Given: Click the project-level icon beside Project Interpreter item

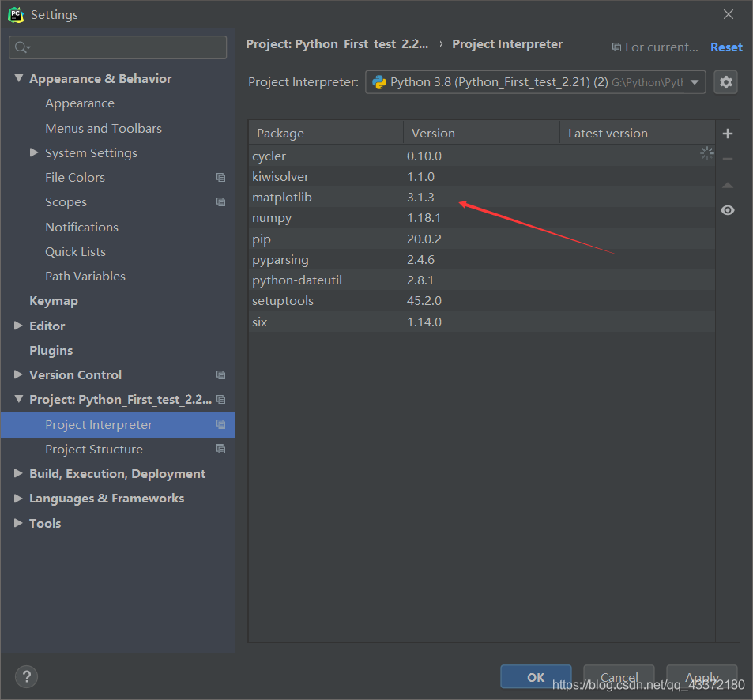Looking at the screenshot, I should [220, 424].
